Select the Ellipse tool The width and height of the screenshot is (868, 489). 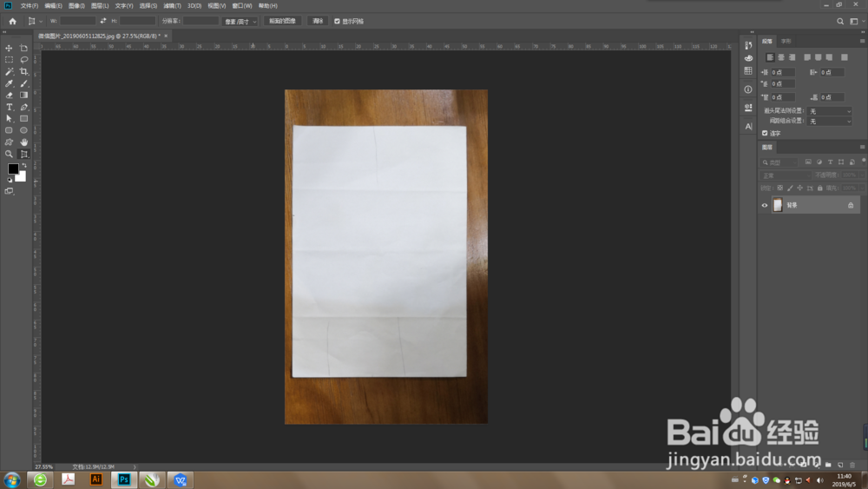23,130
